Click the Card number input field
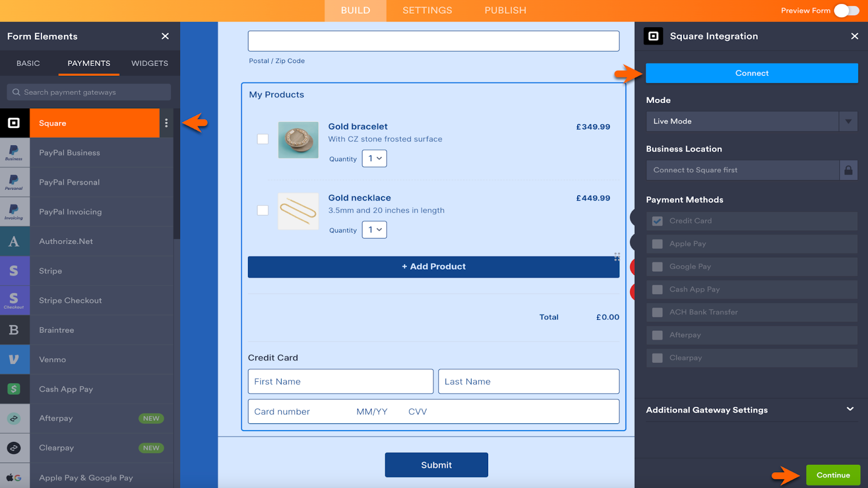This screenshot has width=868, height=488. click(x=433, y=412)
